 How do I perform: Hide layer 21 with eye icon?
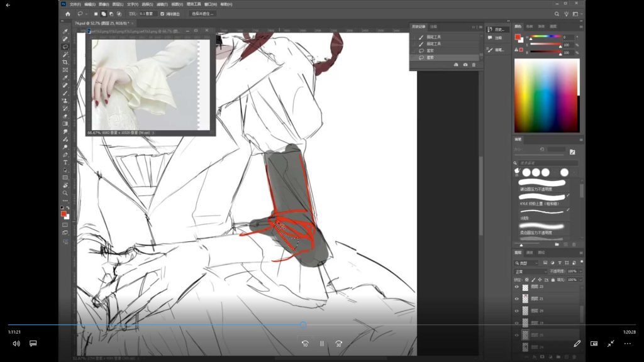517,299
